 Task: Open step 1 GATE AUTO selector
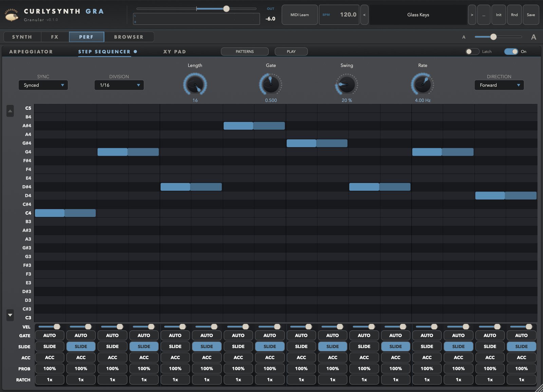click(50, 335)
